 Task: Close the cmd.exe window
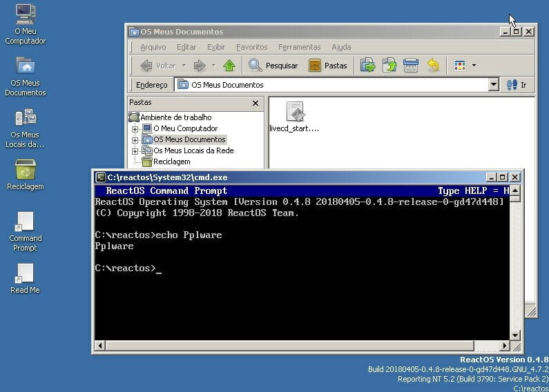click(514, 177)
